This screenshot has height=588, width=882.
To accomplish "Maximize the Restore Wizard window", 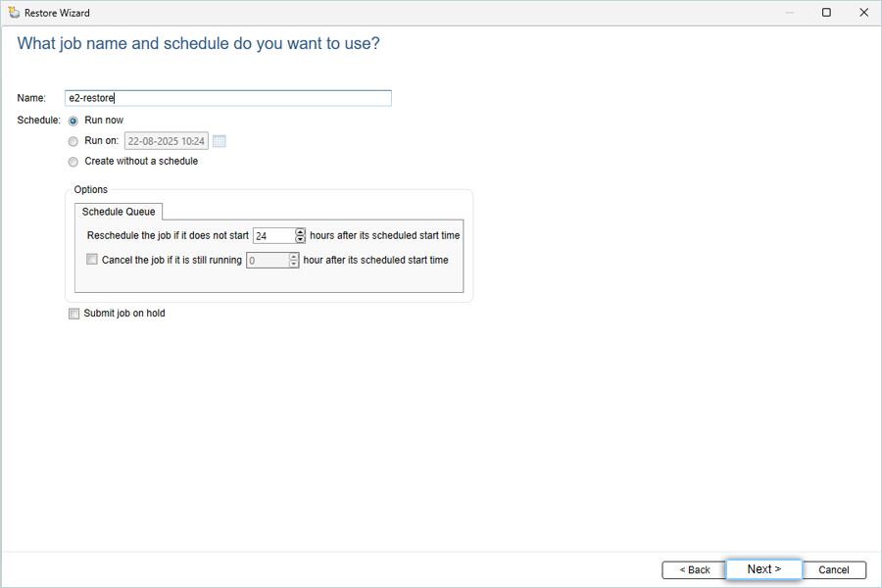I will [x=826, y=13].
